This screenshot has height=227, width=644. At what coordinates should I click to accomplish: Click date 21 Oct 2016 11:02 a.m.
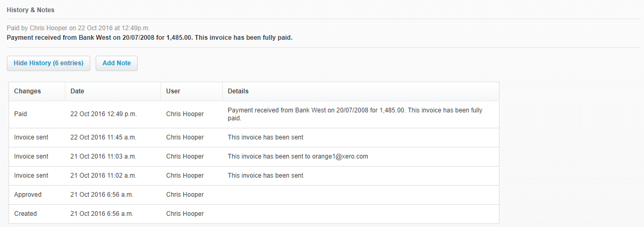pyautogui.click(x=104, y=176)
